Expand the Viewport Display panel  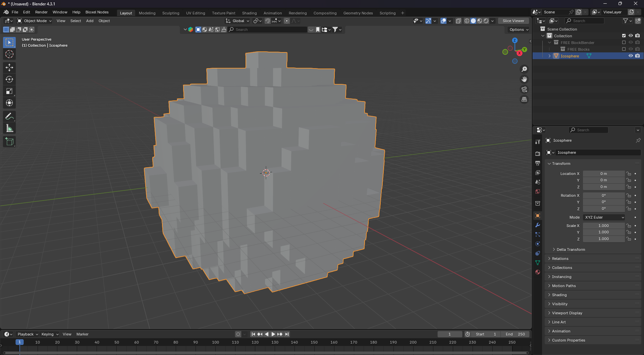(x=567, y=313)
